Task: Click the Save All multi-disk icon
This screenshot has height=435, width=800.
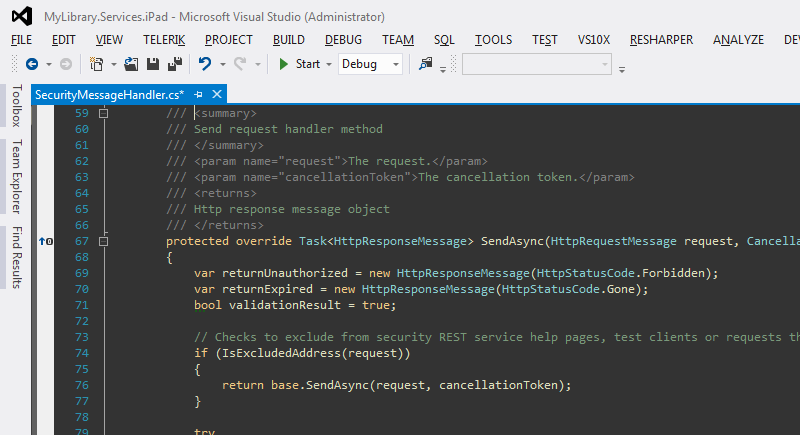Action: tap(175, 64)
